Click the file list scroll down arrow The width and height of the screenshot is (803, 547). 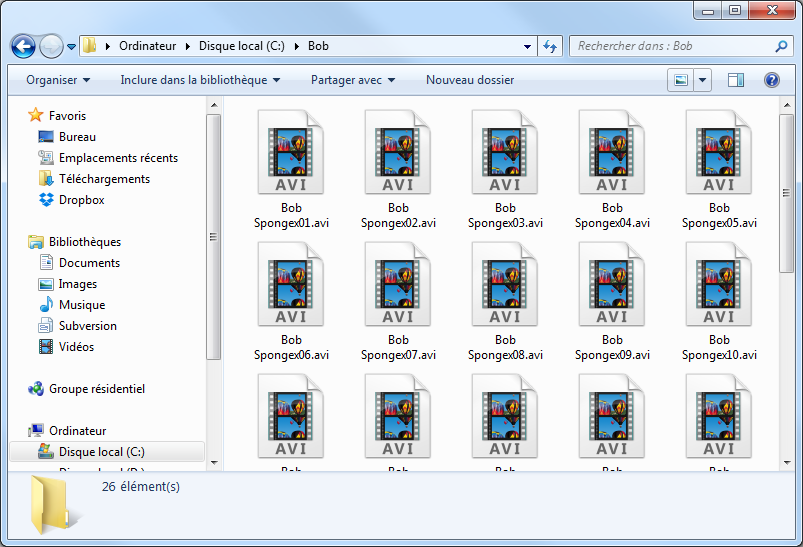(787, 463)
